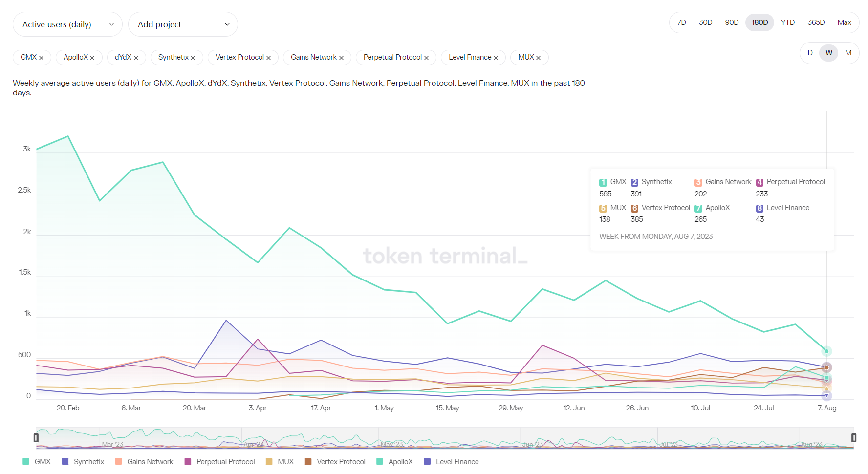
Task: Switch granularity to daily (D)
Action: pyautogui.click(x=810, y=53)
